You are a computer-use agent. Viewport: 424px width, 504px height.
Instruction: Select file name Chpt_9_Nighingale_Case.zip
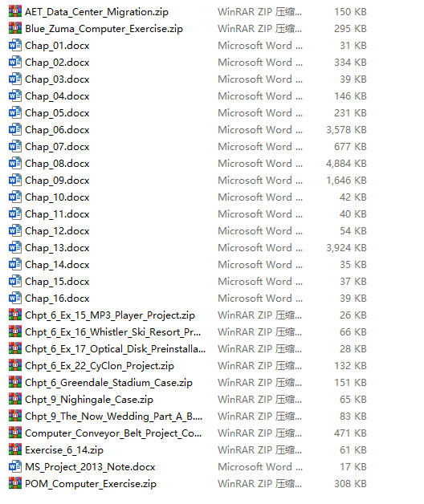(x=89, y=399)
